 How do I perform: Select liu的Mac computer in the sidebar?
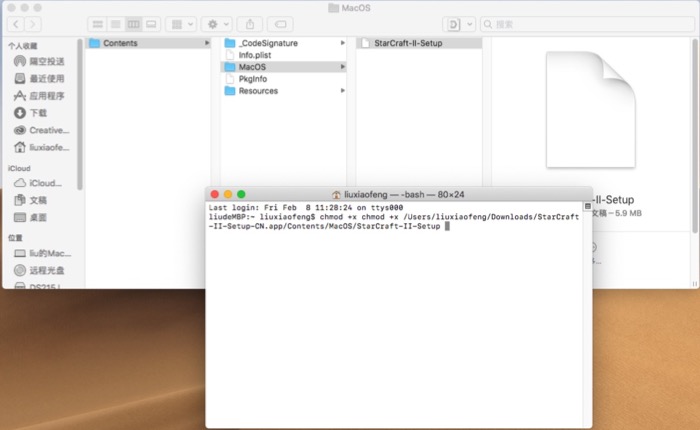coord(42,253)
